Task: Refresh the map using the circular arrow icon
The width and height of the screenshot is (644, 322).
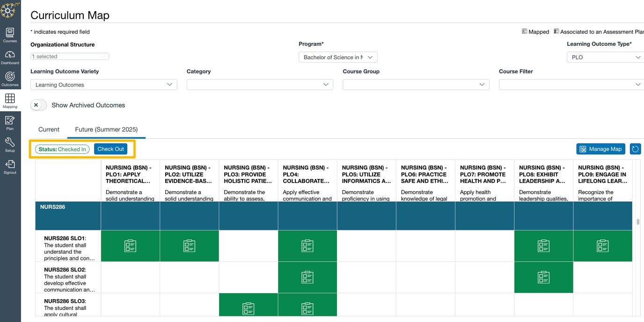Action: tap(636, 149)
